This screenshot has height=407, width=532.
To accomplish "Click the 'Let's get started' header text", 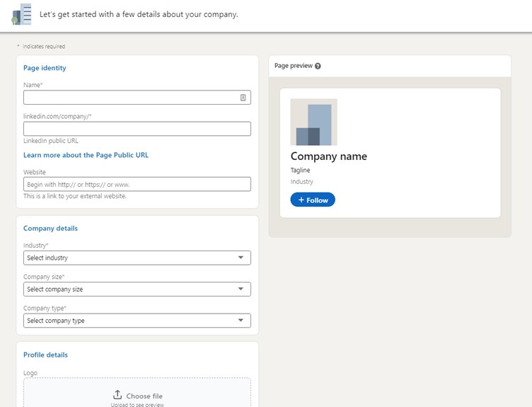I will click(x=139, y=14).
